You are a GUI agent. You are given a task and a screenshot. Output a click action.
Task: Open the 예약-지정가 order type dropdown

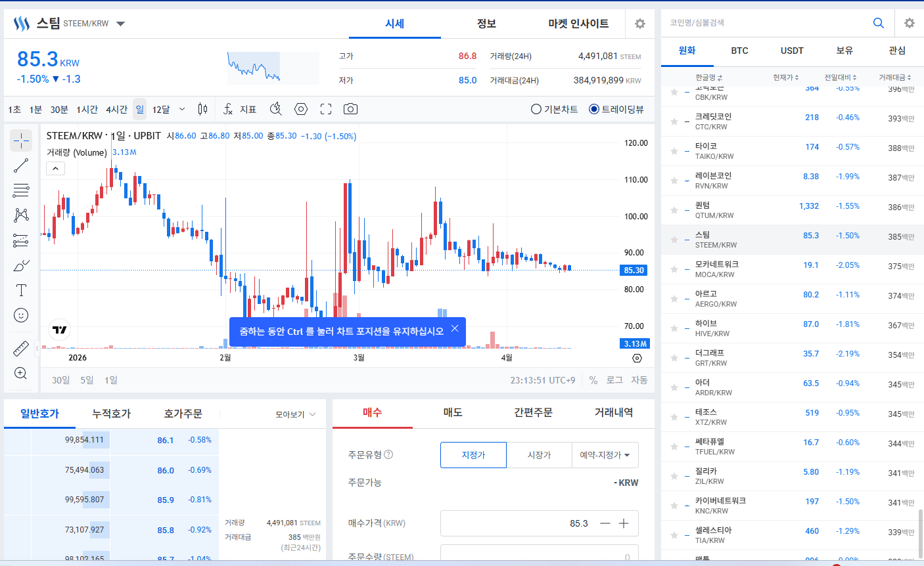(605, 454)
